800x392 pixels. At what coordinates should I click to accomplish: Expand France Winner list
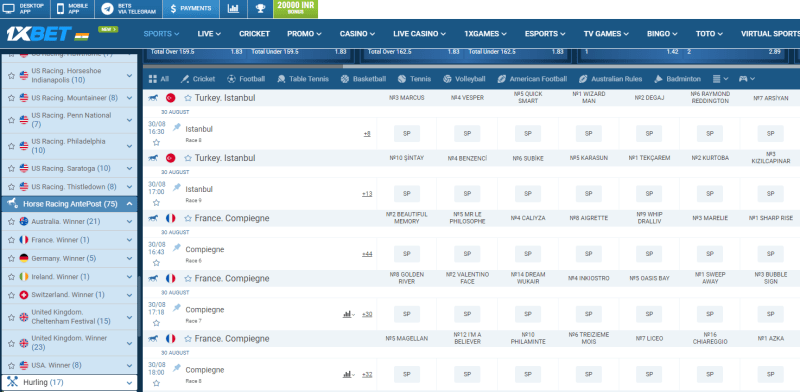129,240
